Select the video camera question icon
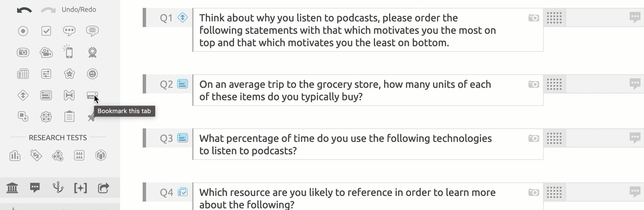This screenshot has width=644, height=210. coord(46,52)
